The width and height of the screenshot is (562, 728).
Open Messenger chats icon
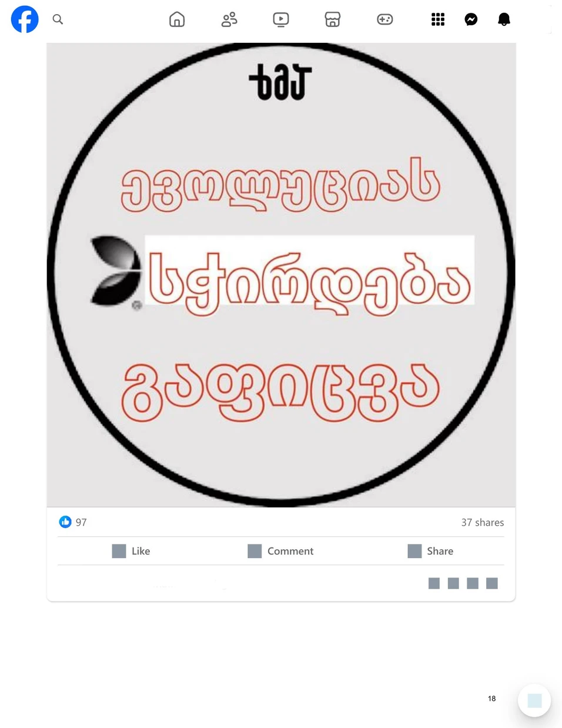(x=471, y=19)
